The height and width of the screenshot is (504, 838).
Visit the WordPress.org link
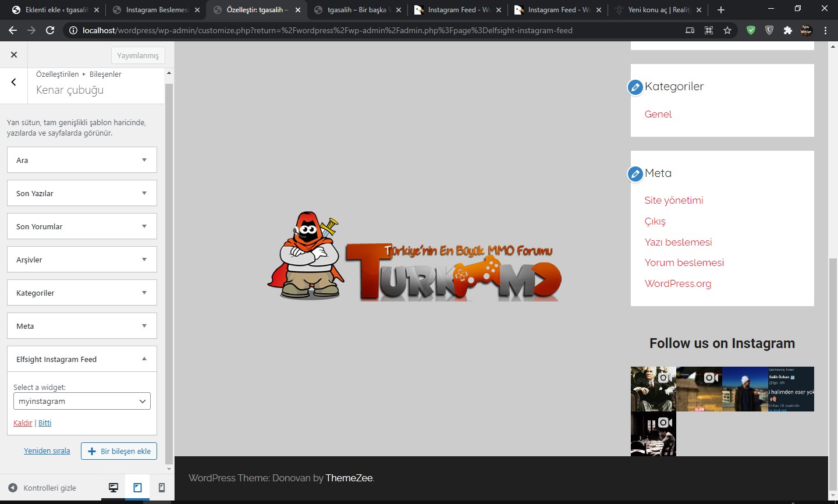(x=678, y=284)
